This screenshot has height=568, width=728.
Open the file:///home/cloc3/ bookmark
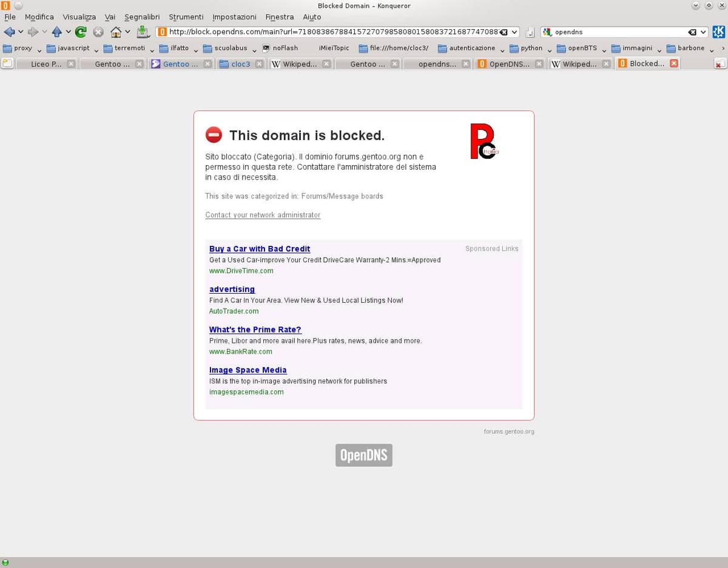tap(393, 48)
